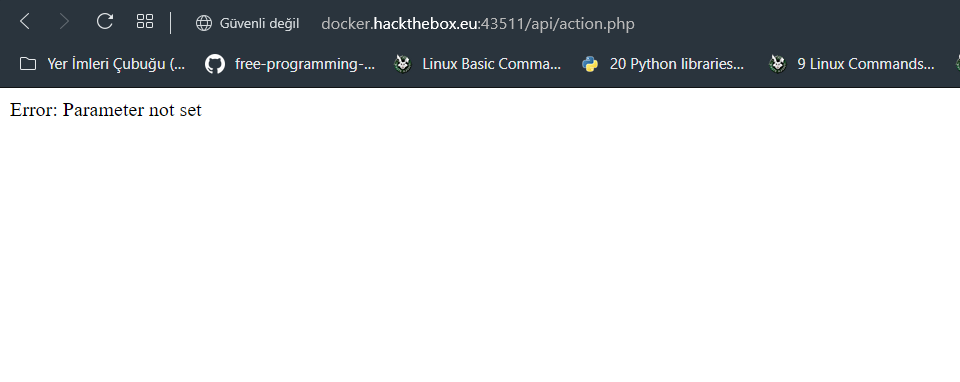Click the partially visible last bookmark icon
The height and width of the screenshot is (382, 960).
(957, 64)
